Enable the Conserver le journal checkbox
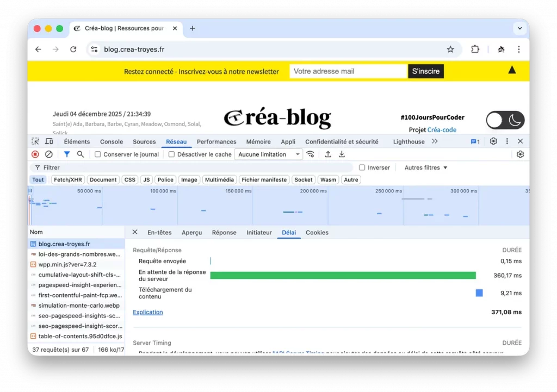This screenshot has width=557, height=392. (x=98, y=154)
